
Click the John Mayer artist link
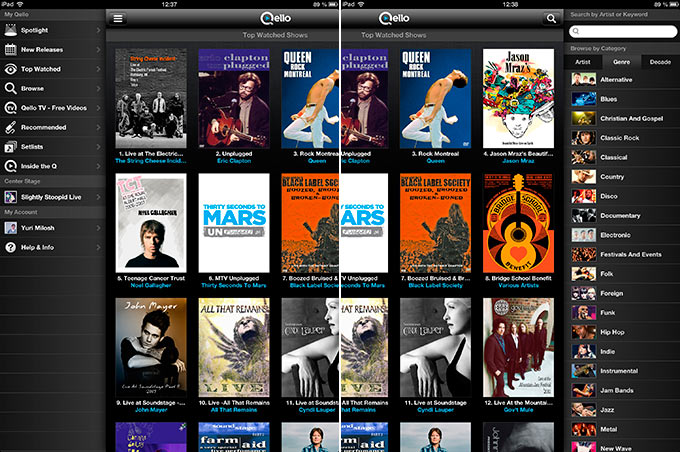point(151,410)
